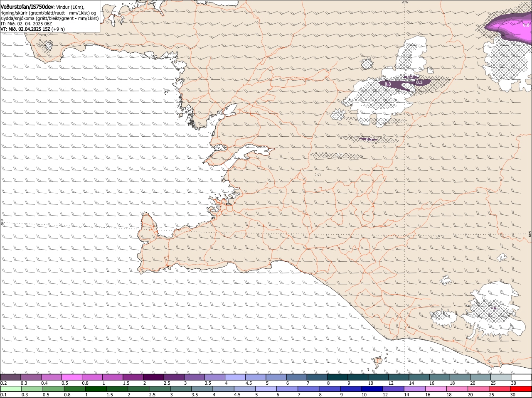Click the 0.1 tick label under the lower colour bar
The image size is (532, 398).
tap(3, 395)
